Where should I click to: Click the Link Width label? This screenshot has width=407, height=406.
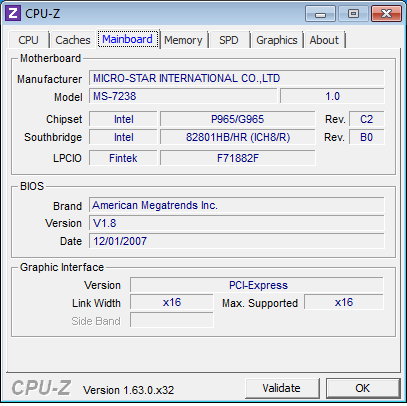(x=96, y=303)
